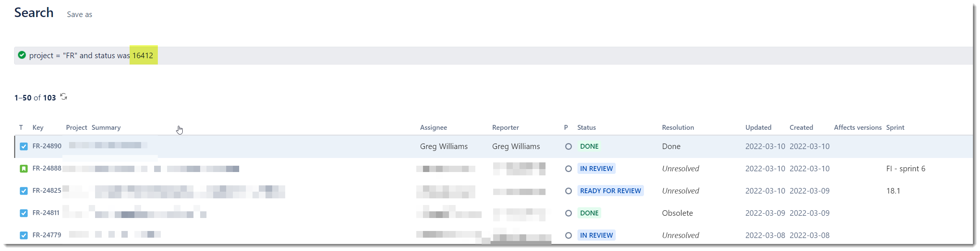Click the priority icon for FR-24779
The width and height of the screenshot is (980, 251).
point(569,235)
